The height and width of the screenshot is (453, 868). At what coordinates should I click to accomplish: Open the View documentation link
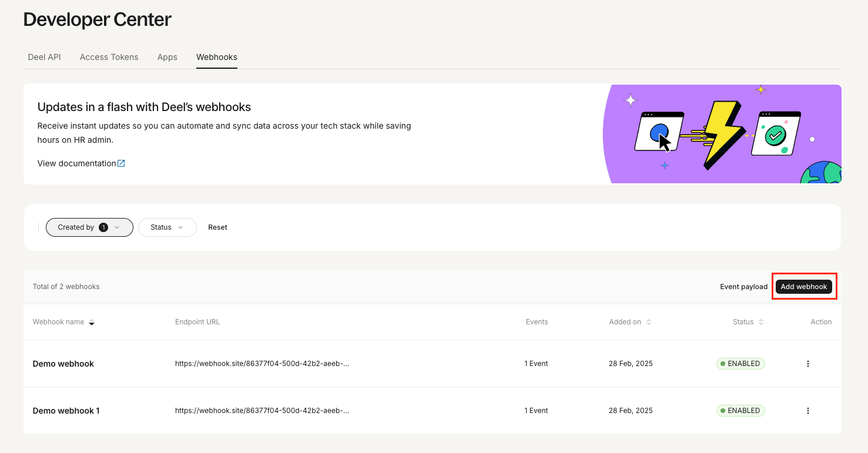(76, 163)
